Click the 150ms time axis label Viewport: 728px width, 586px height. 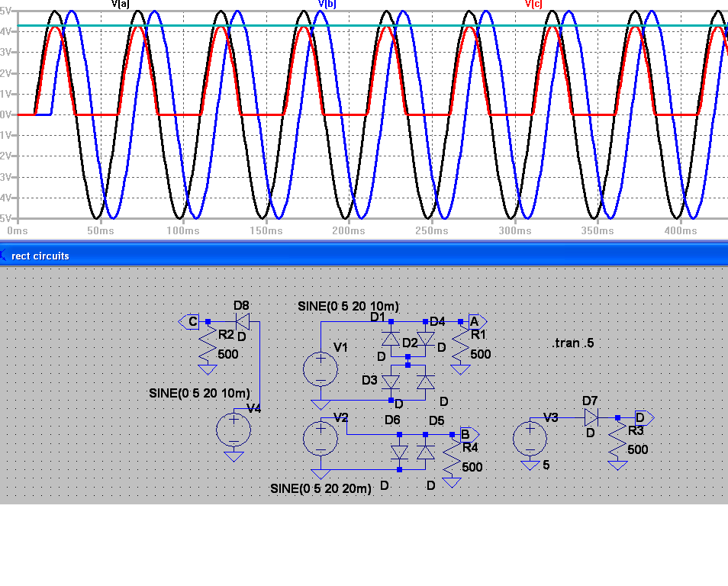pyautogui.click(x=266, y=230)
